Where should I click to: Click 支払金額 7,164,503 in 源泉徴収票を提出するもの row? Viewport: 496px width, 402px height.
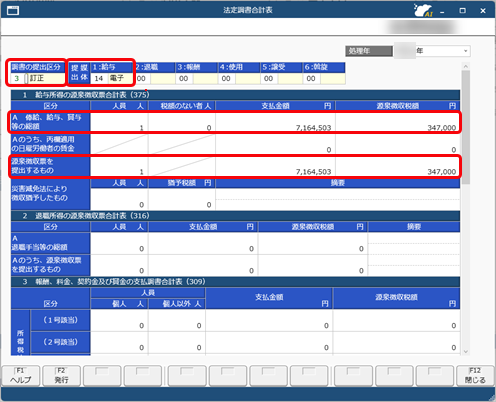[275, 166]
